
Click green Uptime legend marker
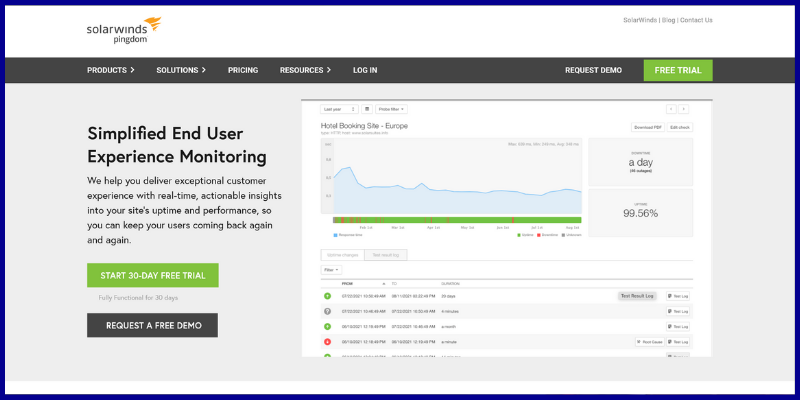[x=519, y=235]
